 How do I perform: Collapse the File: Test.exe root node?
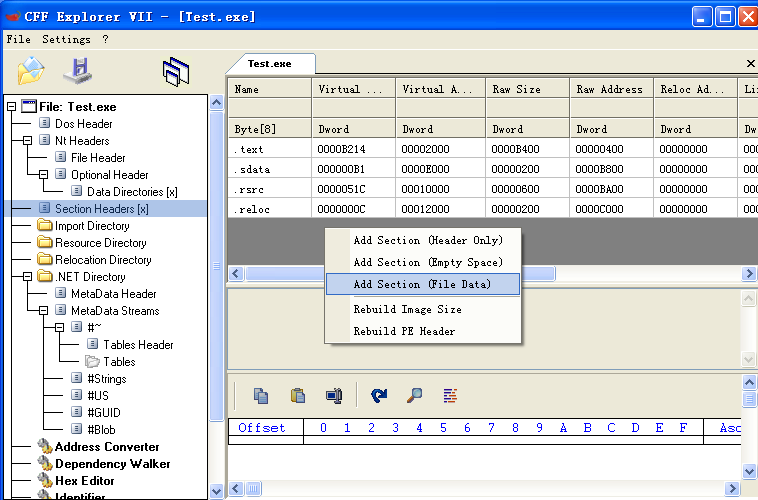tap(12, 106)
